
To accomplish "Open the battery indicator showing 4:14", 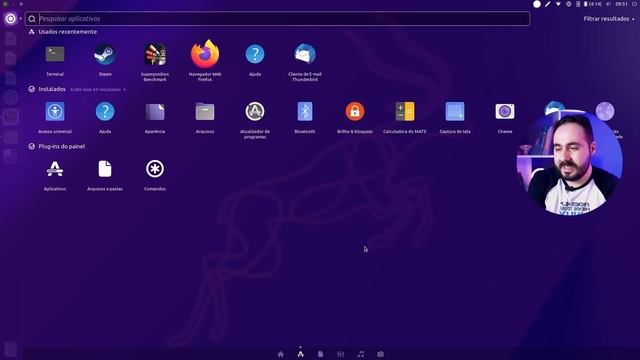I will pos(592,4).
